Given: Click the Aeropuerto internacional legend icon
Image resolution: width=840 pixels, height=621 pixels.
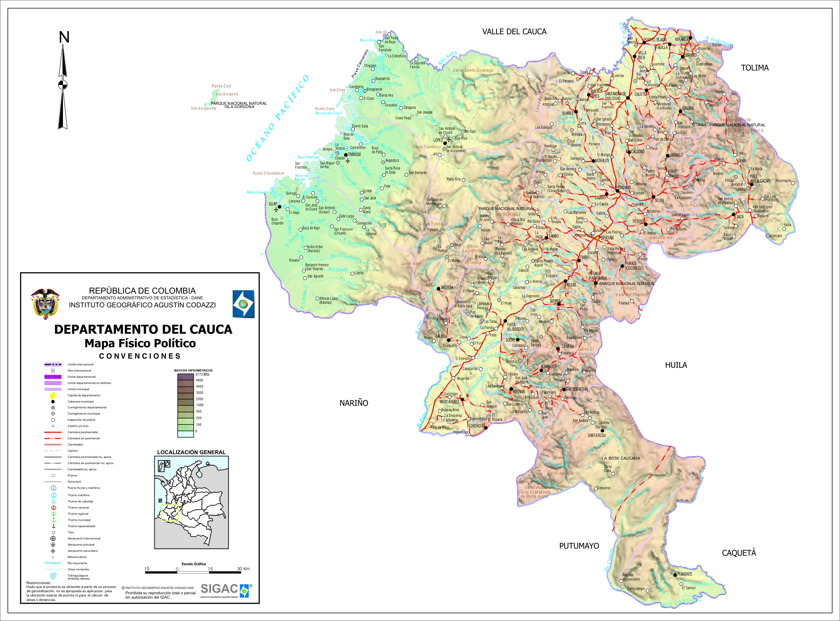Looking at the screenshot, I should pyautogui.click(x=53, y=538).
